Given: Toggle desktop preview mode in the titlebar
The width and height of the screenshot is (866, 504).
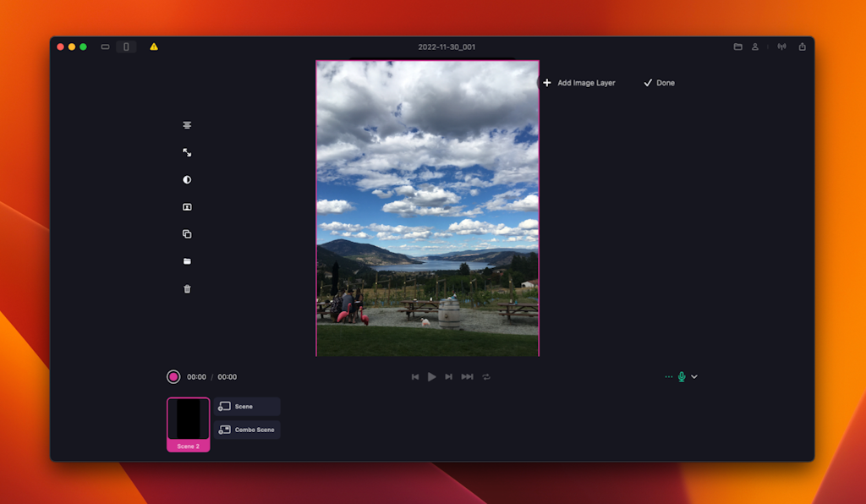Looking at the screenshot, I should (x=106, y=47).
